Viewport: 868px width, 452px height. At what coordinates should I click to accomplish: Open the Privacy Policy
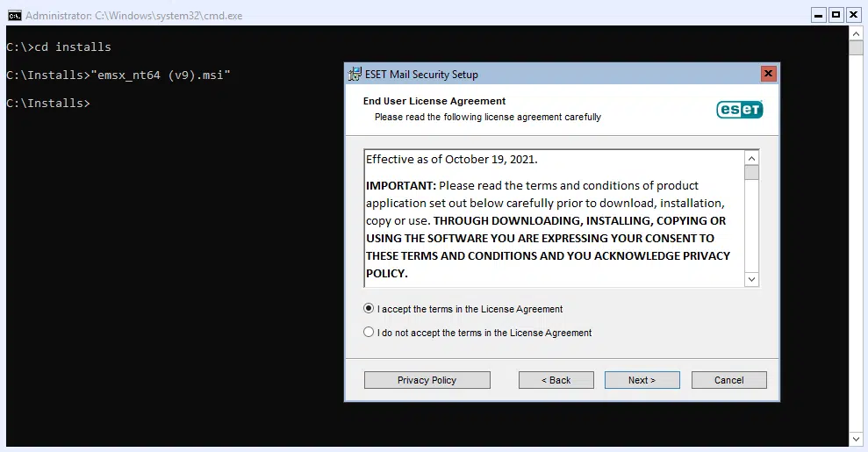tap(427, 380)
